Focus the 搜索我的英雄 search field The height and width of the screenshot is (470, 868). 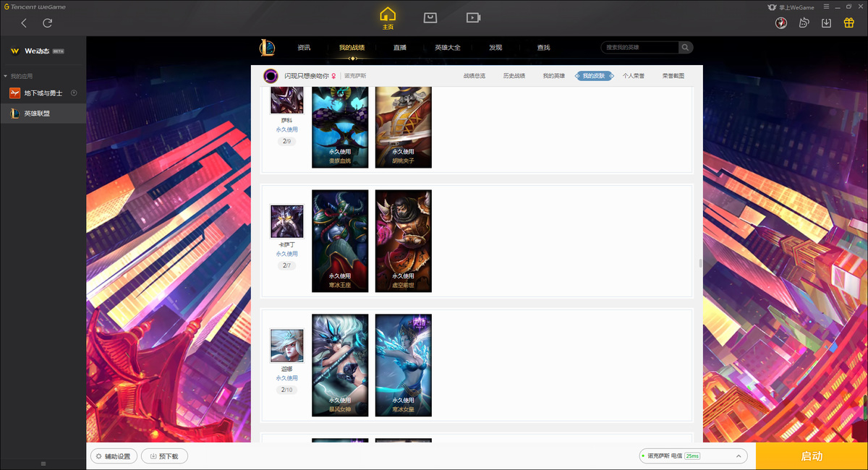click(639, 48)
